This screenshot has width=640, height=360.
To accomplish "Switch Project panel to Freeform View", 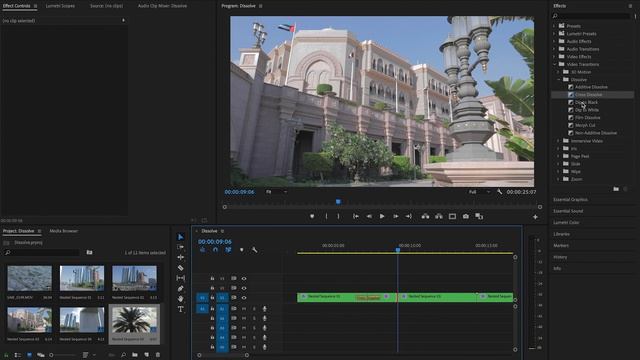I will tap(41, 355).
